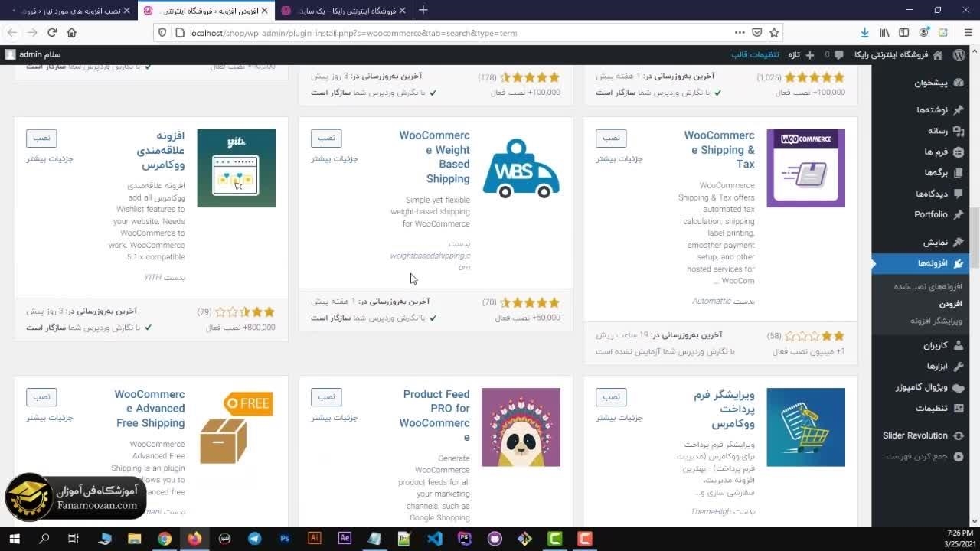Go to the browser home page icon

point(72,33)
